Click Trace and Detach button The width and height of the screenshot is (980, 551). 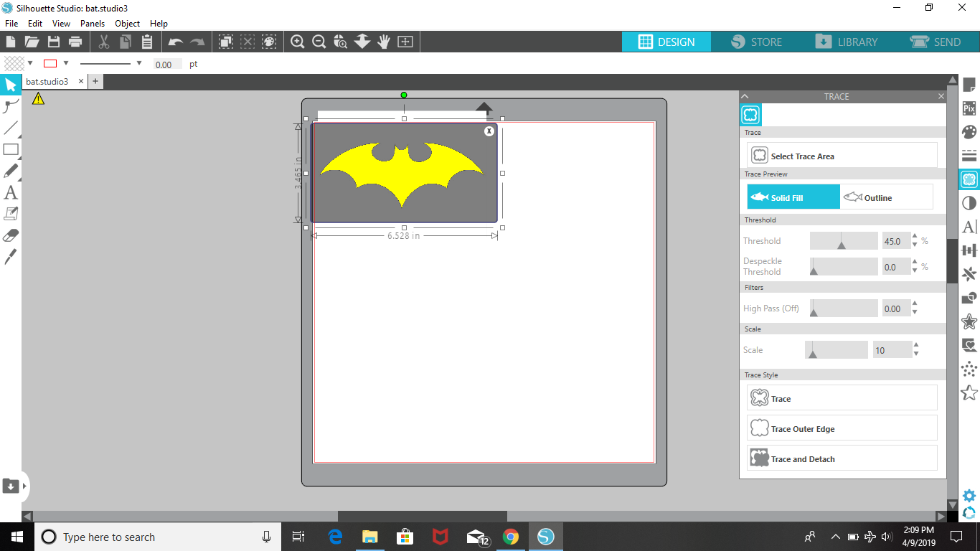[842, 458]
